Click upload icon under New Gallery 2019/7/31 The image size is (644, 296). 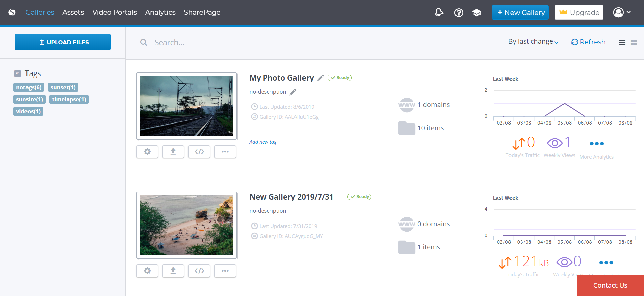(x=173, y=271)
